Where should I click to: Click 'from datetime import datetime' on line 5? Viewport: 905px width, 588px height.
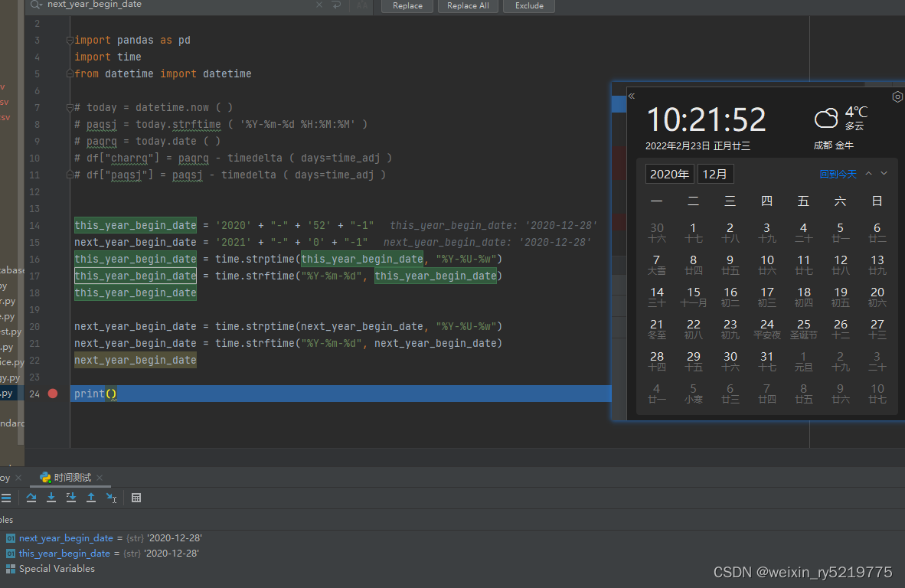(163, 73)
